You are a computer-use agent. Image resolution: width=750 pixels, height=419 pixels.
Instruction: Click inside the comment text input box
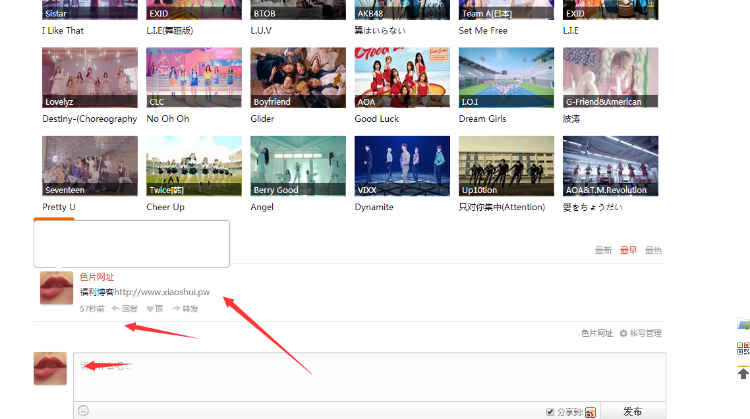pyautogui.click(x=369, y=377)
